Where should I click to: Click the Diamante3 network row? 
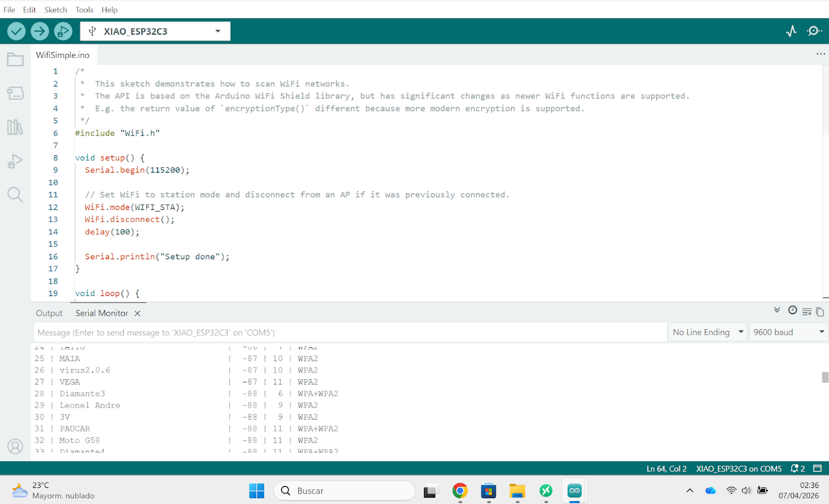pyautogui.click(x=186, y=394)
